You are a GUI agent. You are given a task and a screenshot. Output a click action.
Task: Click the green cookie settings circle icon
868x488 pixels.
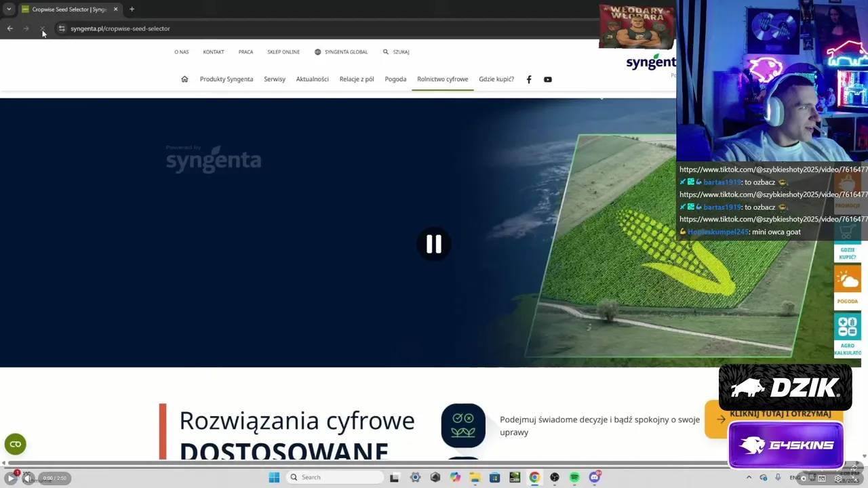(16, 444)
